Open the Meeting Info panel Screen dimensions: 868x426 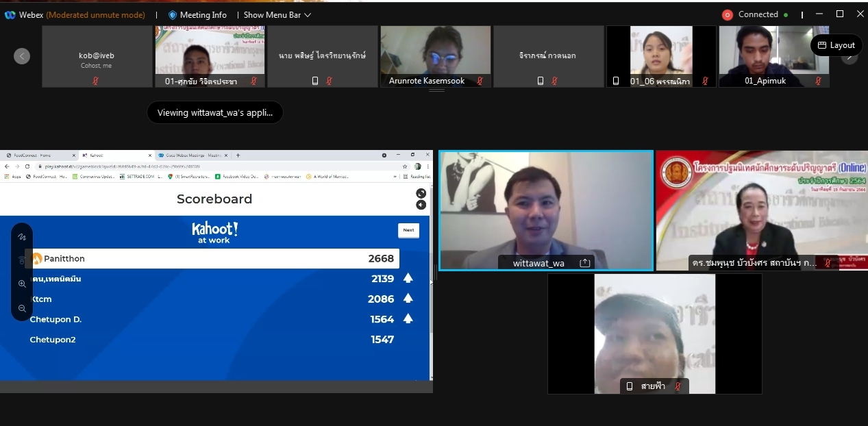click(197, 14)
